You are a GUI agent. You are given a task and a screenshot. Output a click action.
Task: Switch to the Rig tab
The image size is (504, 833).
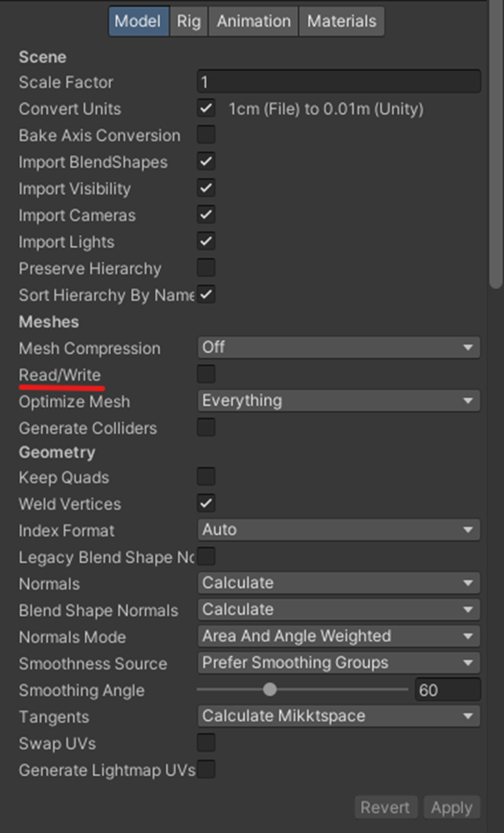(189, 21)
